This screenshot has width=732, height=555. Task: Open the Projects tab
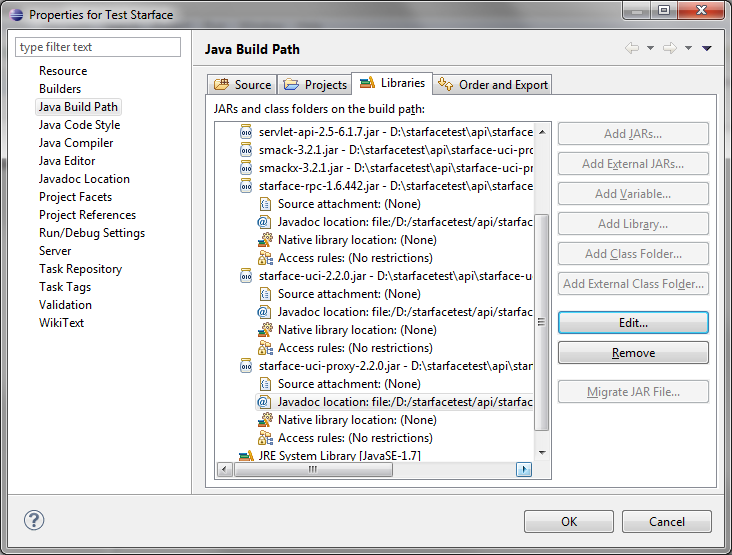(x=316, y=85)
